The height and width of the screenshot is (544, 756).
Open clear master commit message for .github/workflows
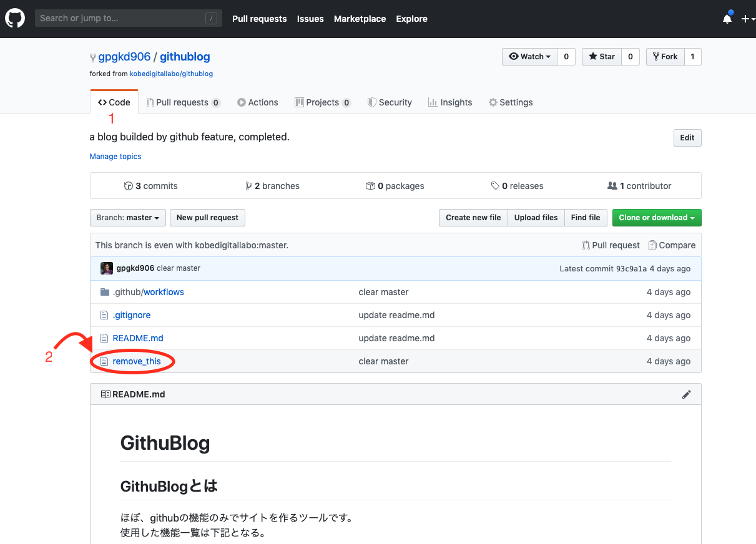point(384,292)
